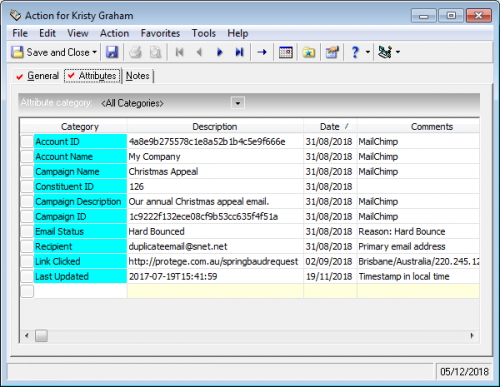
Task: Sort by the Date column header
Action: pyautogui.click(x=330, y=127)
